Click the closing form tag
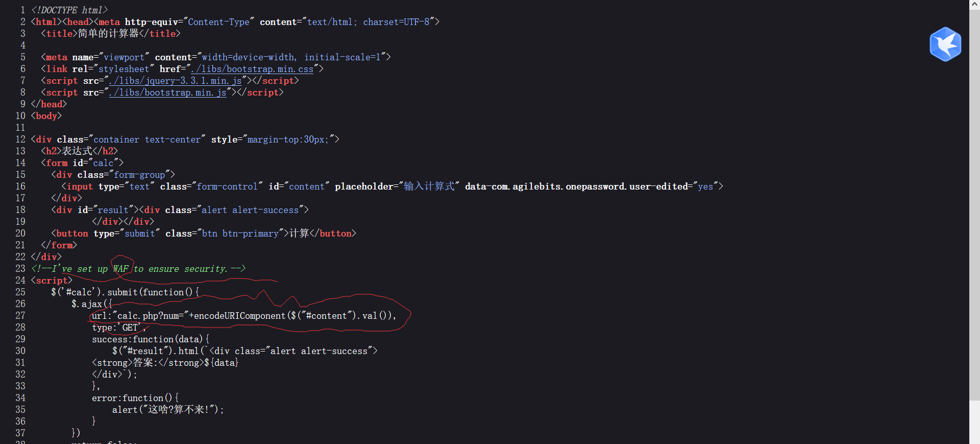This screenshot has height=444, width=980. point(59,245)
